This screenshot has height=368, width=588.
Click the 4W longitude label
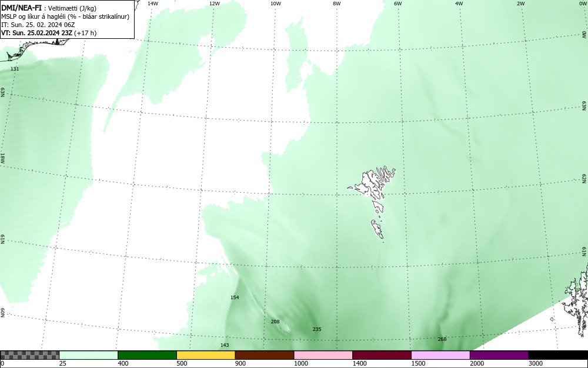tap(459, 4)
